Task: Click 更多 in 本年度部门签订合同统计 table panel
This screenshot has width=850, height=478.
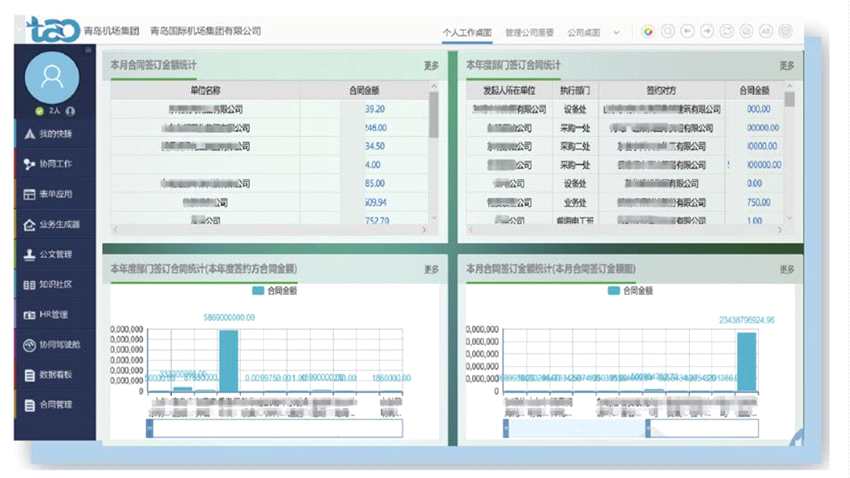Action: (787, 66)
